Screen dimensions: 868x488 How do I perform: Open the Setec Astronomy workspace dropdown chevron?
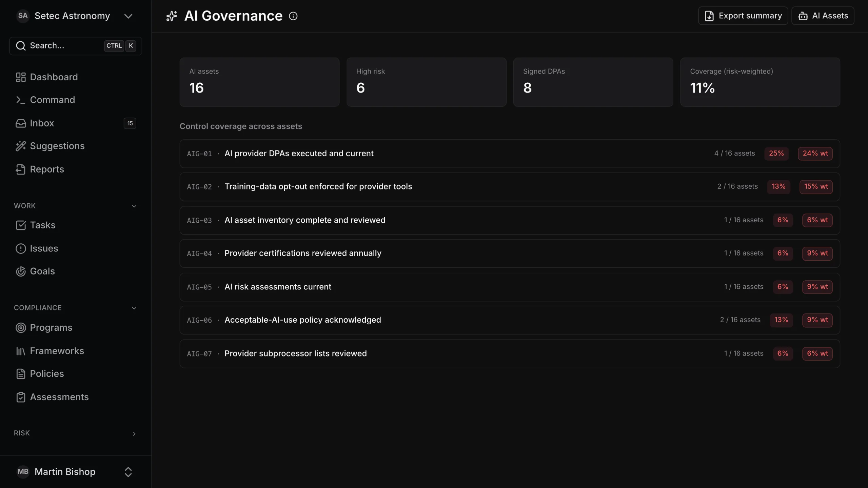[x=128, y=16]
